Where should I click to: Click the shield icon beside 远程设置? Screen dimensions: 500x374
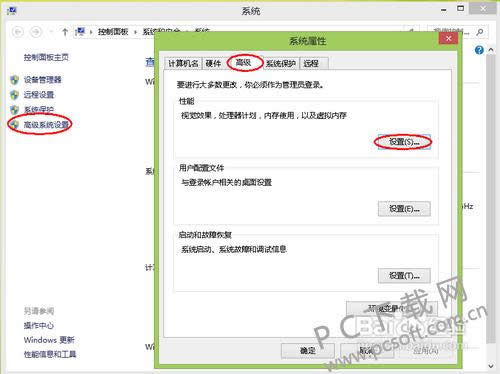(14, 95)
